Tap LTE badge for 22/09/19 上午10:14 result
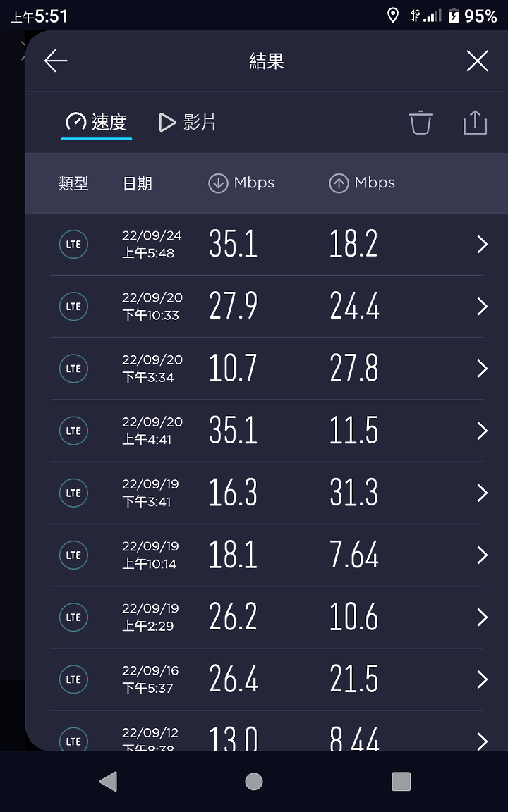The height and width of the screenshot is (812, 508). coord(73,555)
